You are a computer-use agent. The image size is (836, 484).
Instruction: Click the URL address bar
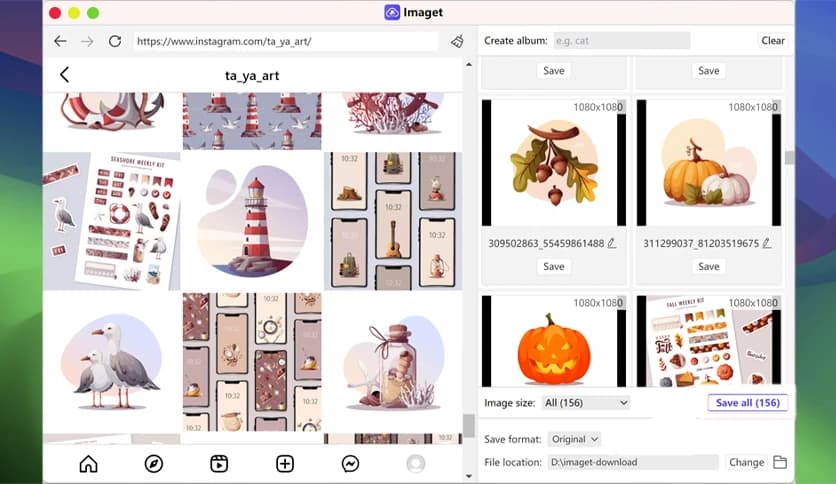286,41
